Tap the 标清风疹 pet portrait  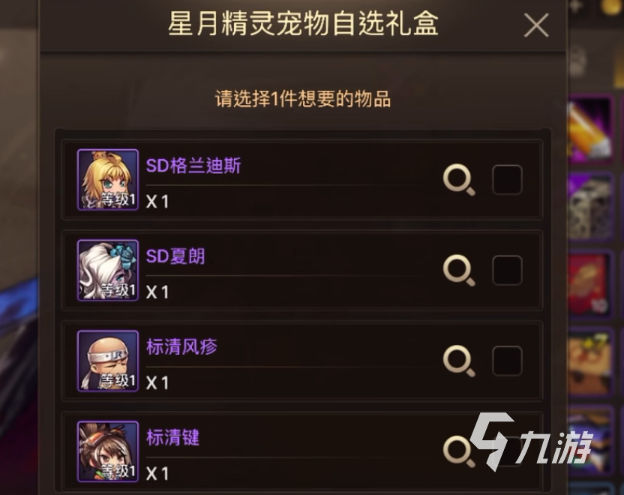(x=108, y=361)
